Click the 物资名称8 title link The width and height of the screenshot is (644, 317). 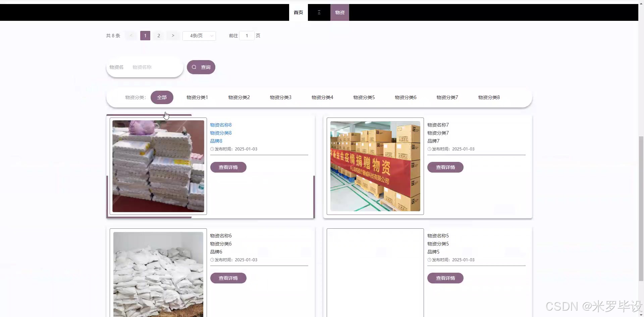(x=221, y=125)
